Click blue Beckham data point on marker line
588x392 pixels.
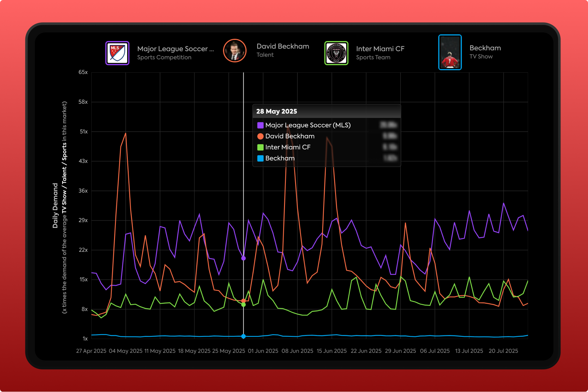[x=243, y=336]
